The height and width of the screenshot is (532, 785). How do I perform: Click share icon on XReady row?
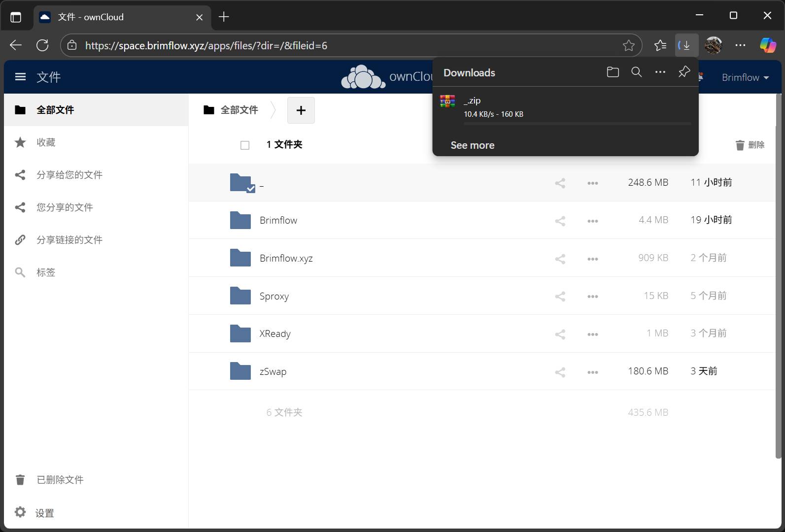point(560,334)
